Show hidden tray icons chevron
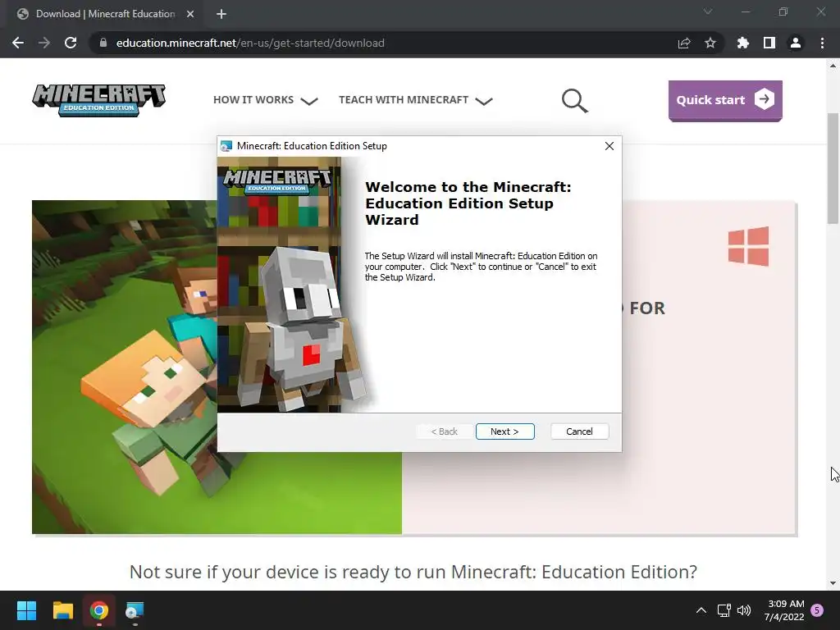Screen dimensions: 840x630 (701, 610)
